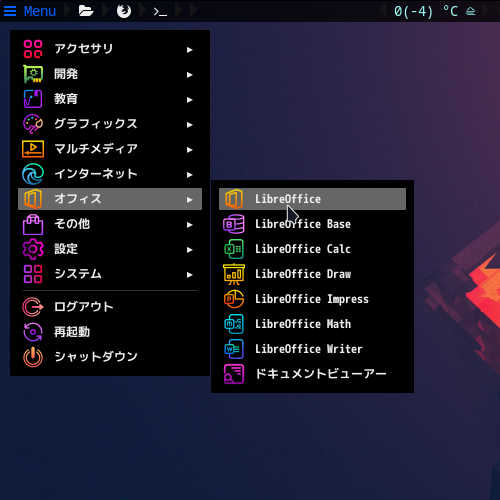Open the インターネット category
The image size is (500, 500).
(110, 174)
